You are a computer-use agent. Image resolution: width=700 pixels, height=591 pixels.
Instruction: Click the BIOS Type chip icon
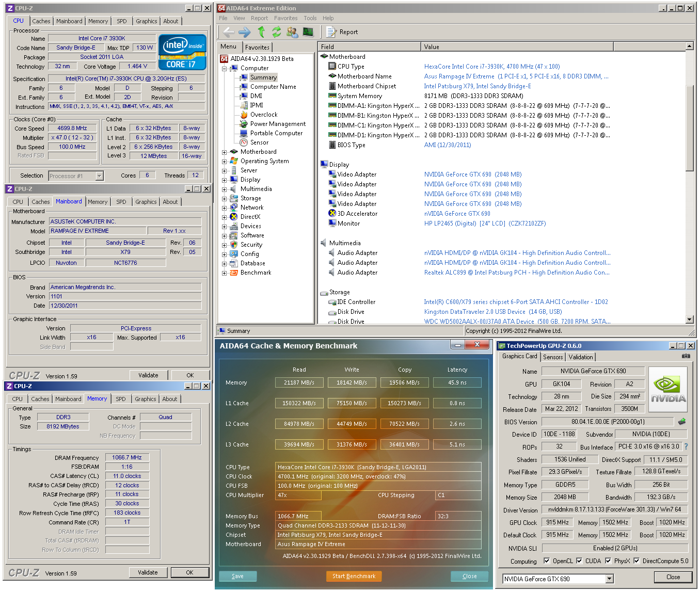pos(332,145)
